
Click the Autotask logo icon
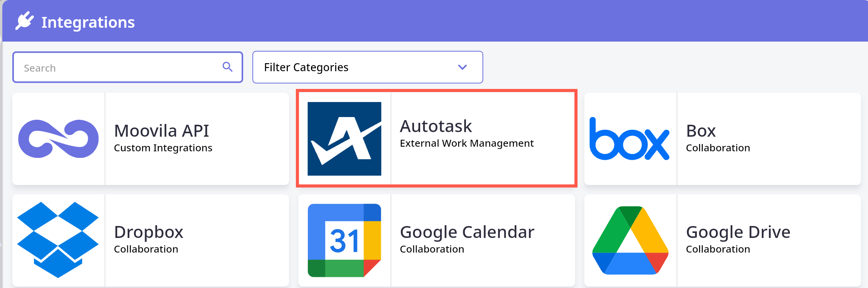coord(344,139)
